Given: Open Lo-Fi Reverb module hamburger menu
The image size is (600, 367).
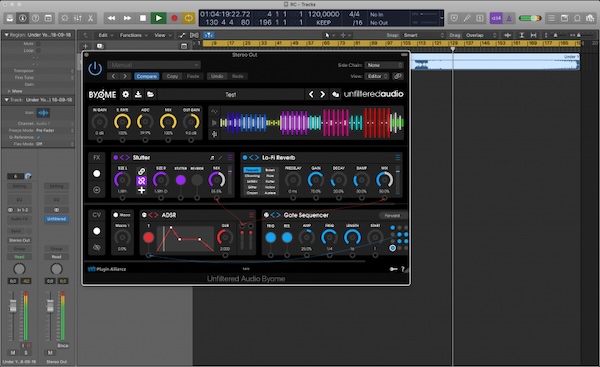Looking at the screenshot, I should 398,157.
